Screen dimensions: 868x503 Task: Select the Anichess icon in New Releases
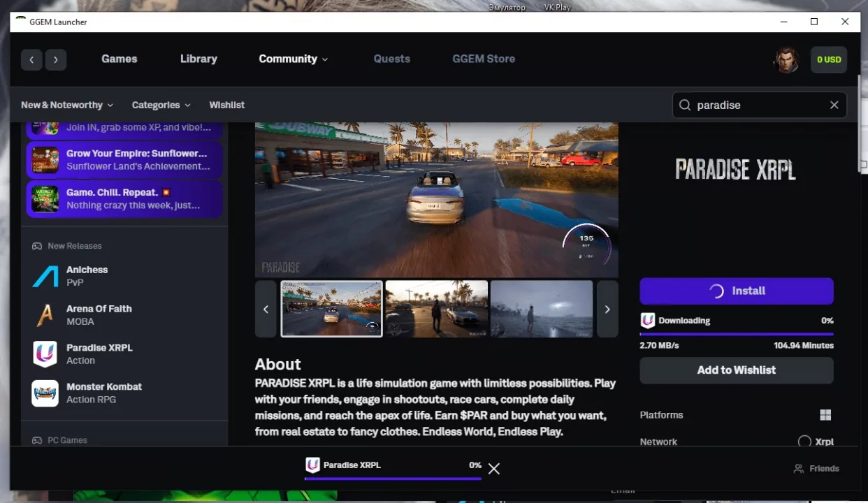coord(45,276)
